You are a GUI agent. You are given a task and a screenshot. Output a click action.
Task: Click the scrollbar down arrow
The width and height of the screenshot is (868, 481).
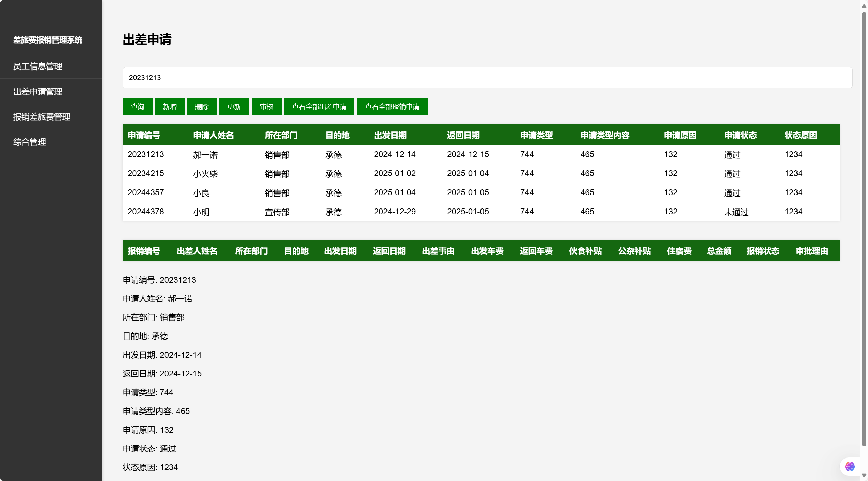(x=864, y=475)
